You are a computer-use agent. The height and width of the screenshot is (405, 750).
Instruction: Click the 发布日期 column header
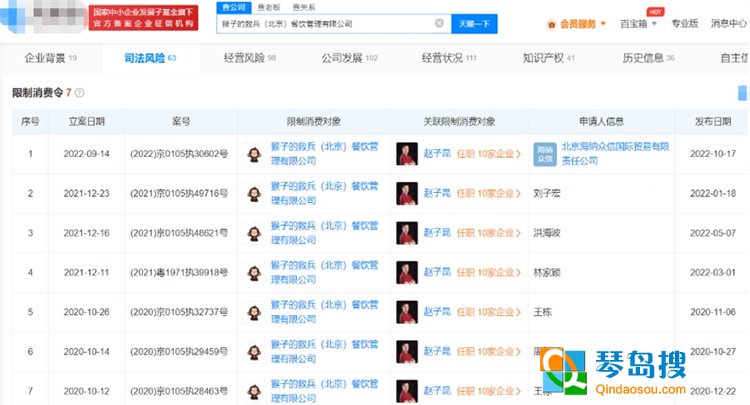pyautogui.click(x=713, y=121)
